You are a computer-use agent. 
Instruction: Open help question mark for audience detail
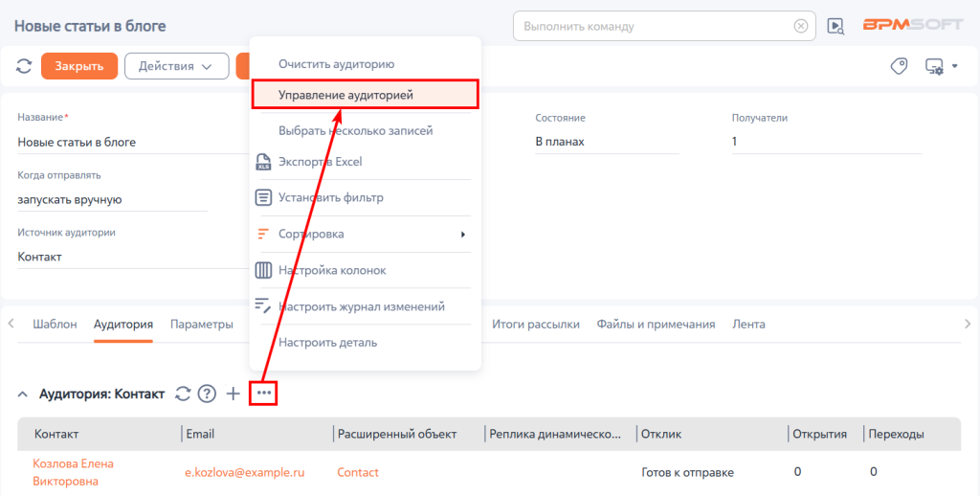207,394
